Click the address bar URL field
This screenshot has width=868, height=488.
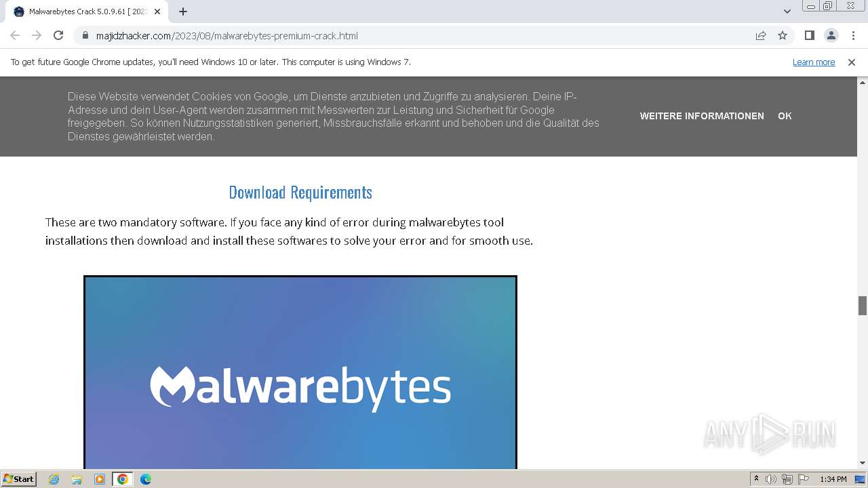(414, 35)
